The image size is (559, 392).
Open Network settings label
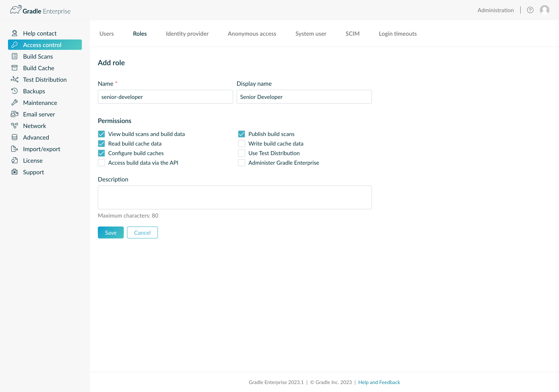35,126
